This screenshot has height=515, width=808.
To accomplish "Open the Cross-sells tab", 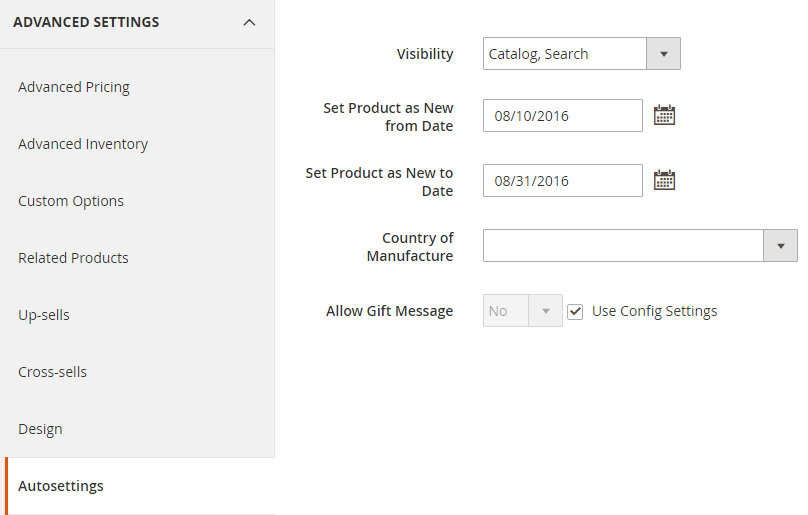I will point(53,372).
